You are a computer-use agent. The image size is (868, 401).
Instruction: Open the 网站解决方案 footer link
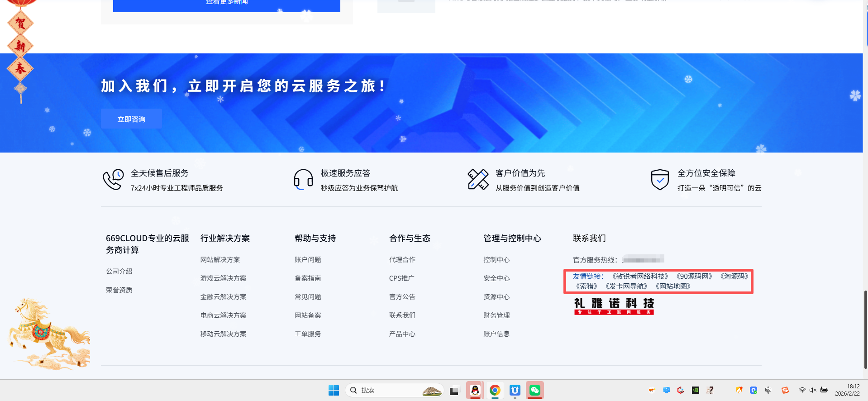pyautogui.click(x=220, y=260)
